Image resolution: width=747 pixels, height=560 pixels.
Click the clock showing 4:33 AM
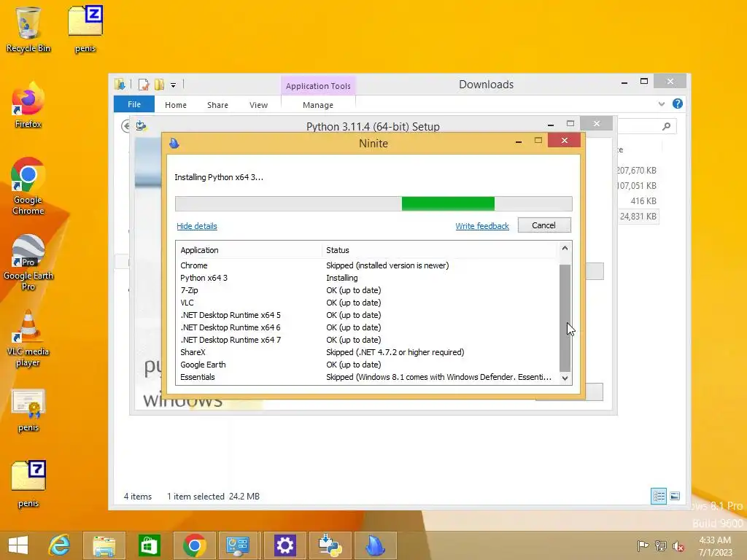click(715, 540)
